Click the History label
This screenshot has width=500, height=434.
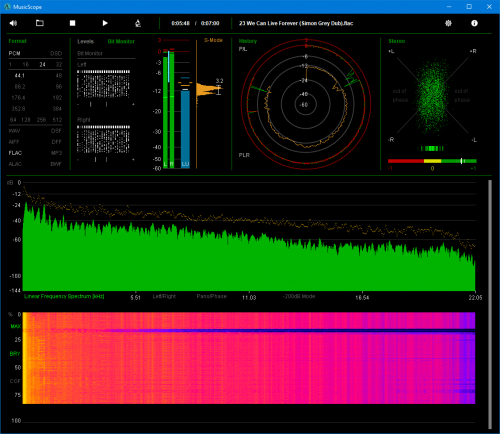click(x=248, y=41)
